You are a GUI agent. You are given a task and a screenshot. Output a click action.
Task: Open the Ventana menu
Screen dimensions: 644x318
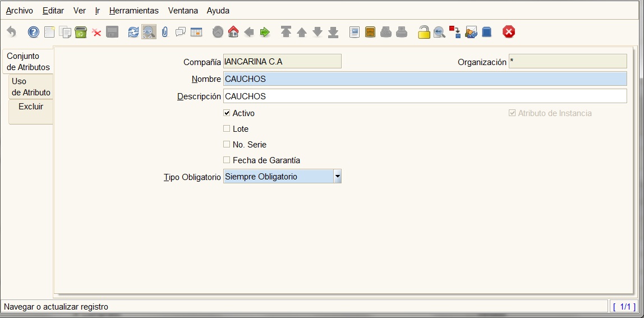(183, 11)
